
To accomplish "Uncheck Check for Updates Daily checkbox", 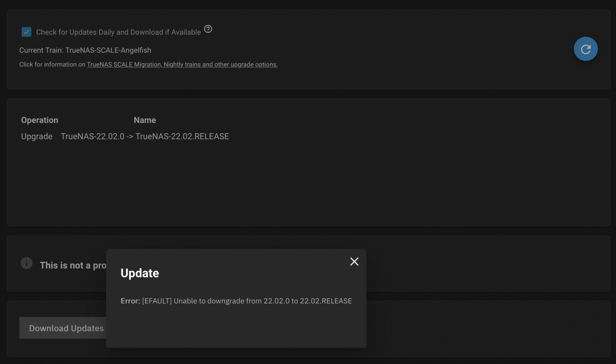I will point(26,32).
